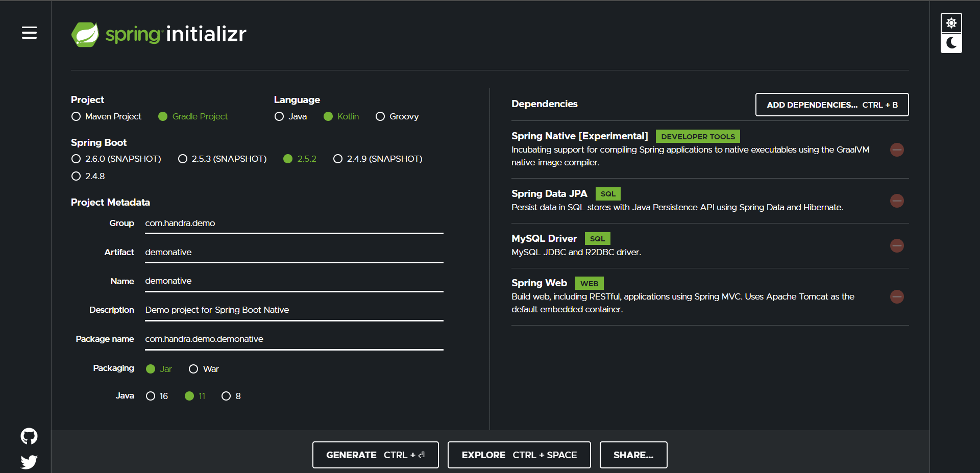Remove MySQL Driver dependency
This screenshot has width=980, height=473.
(x=897, y=246)
